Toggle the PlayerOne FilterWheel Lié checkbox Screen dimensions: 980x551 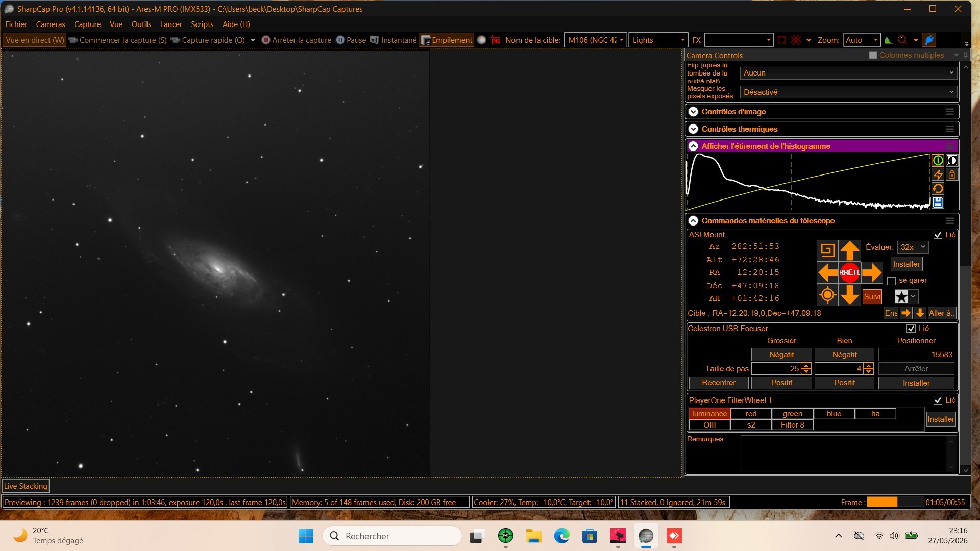[938, 400]
